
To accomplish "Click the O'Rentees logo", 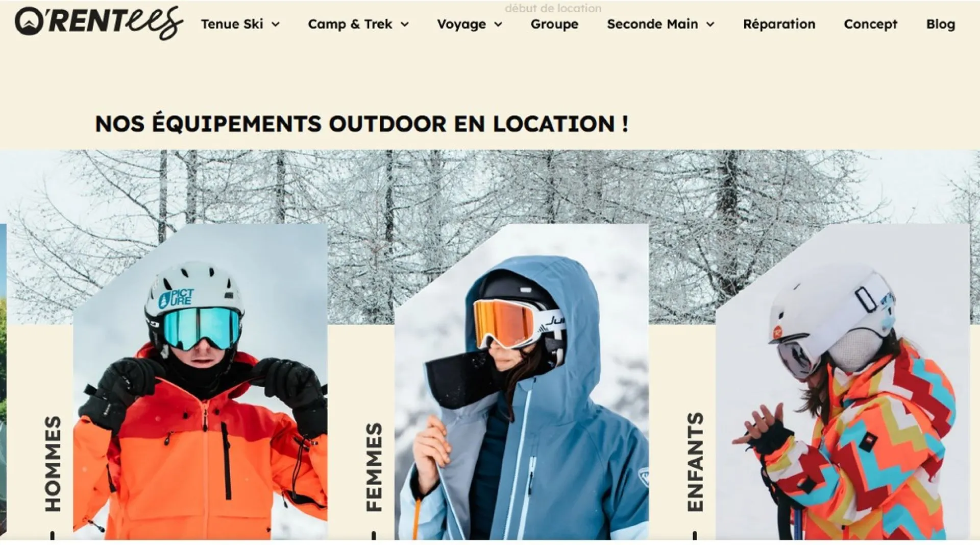I will (x=99, y=23).
